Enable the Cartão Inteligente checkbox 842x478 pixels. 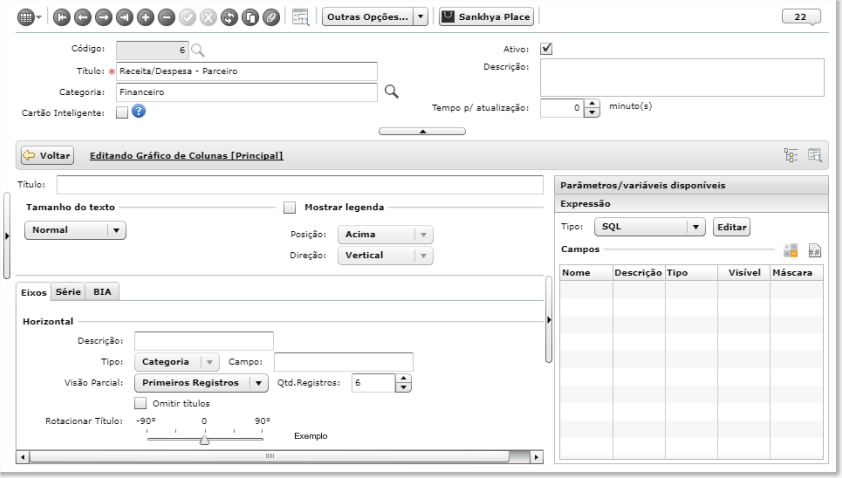[x=122, y=112]
